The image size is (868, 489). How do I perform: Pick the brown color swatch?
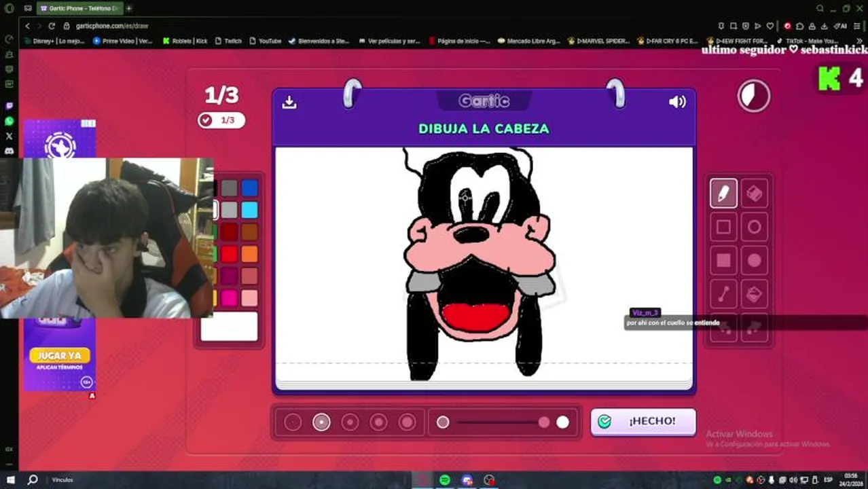point(249,232)
